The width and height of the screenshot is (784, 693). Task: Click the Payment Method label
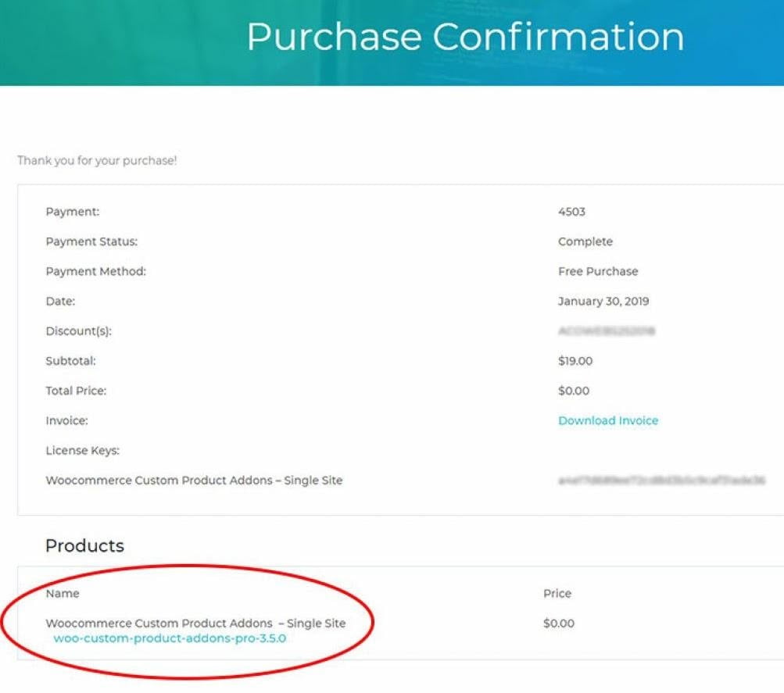tap(95, 271)
